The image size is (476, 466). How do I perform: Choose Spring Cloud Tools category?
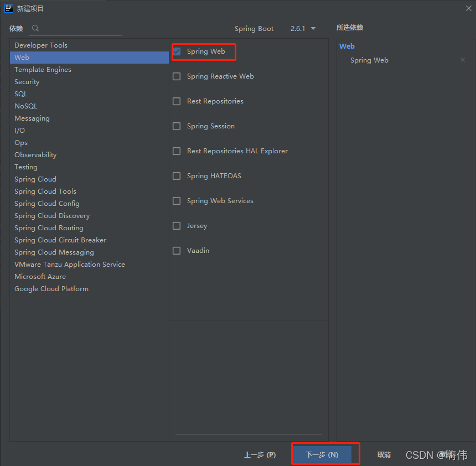coord(89,191)
